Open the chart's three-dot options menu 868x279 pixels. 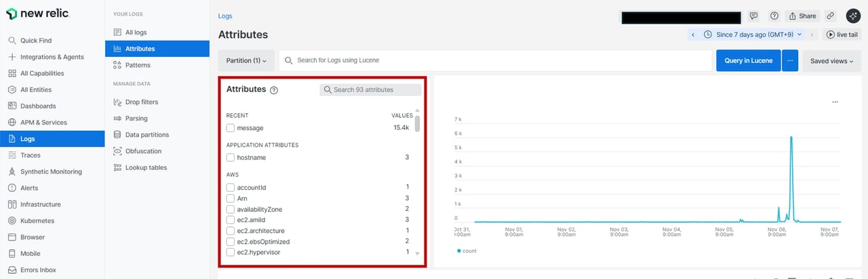tap(835, 102)
